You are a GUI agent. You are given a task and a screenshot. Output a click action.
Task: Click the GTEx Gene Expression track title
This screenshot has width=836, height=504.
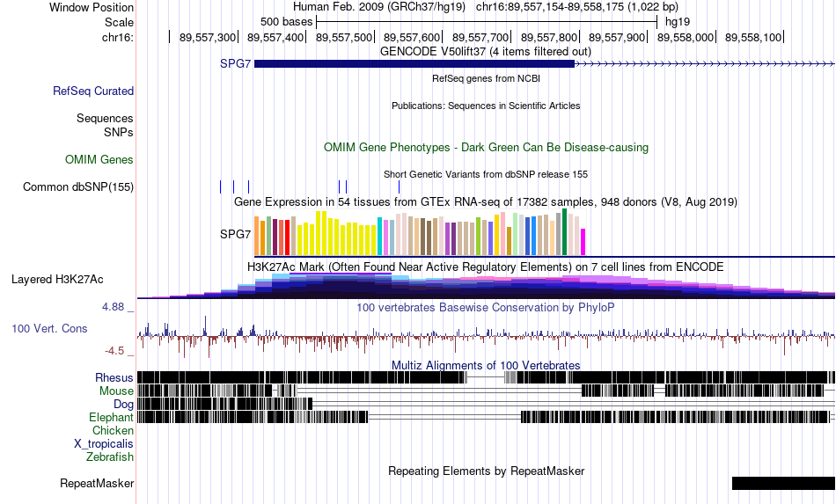[486, 202]
